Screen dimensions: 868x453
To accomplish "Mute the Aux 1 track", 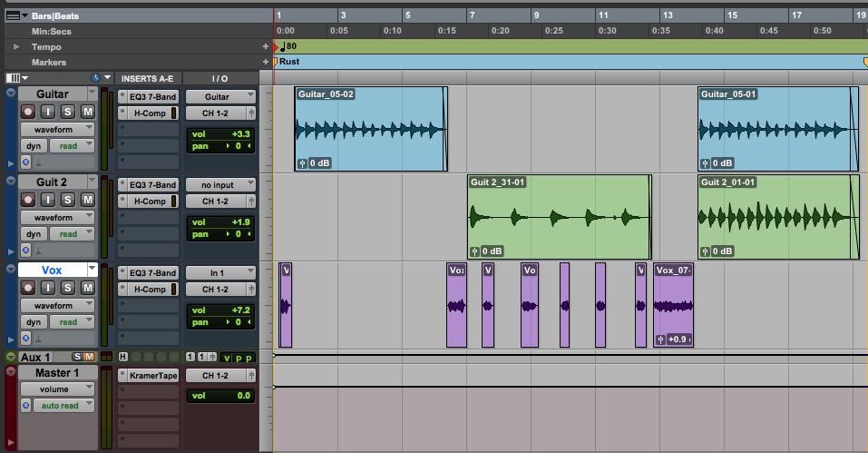I will click(x=89, y=357).
